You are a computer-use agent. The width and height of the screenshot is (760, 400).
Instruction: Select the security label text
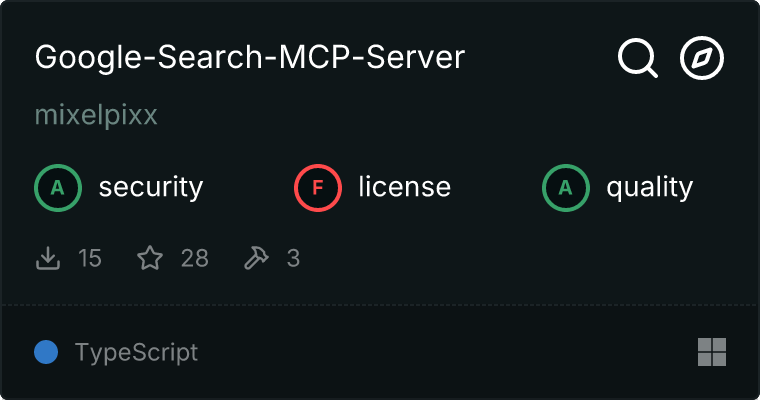[x=150, y=187]
